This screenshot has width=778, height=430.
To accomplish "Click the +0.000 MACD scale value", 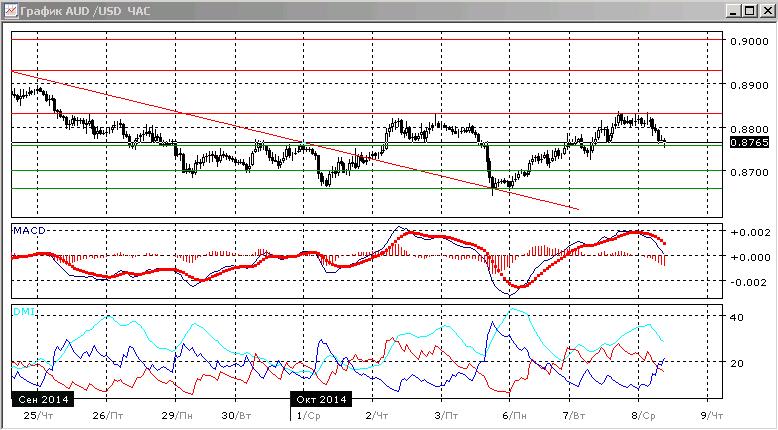I will point(749,257).
